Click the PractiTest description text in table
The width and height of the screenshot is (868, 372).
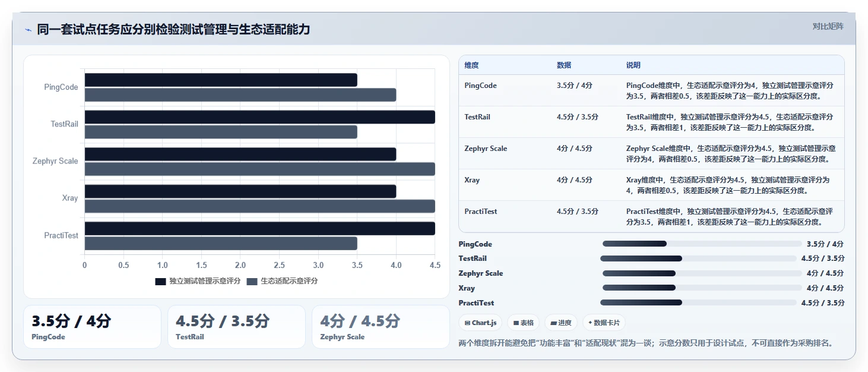pos(730,216)
